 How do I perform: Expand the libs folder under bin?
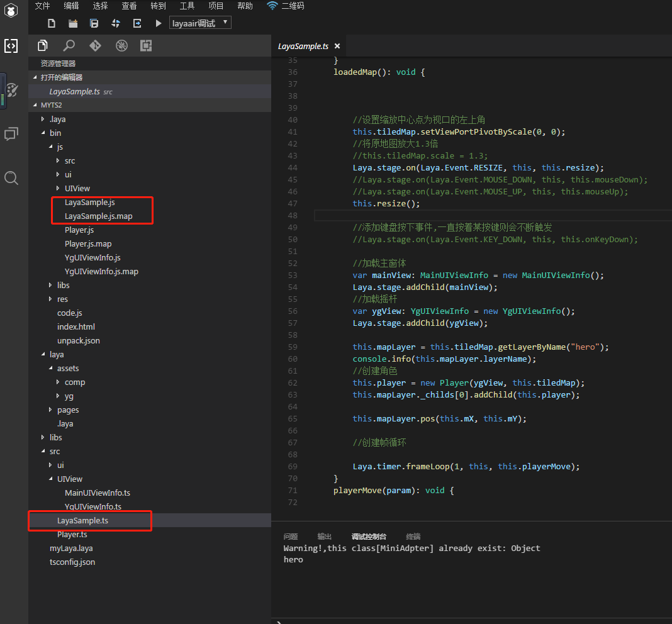point(63,285)
